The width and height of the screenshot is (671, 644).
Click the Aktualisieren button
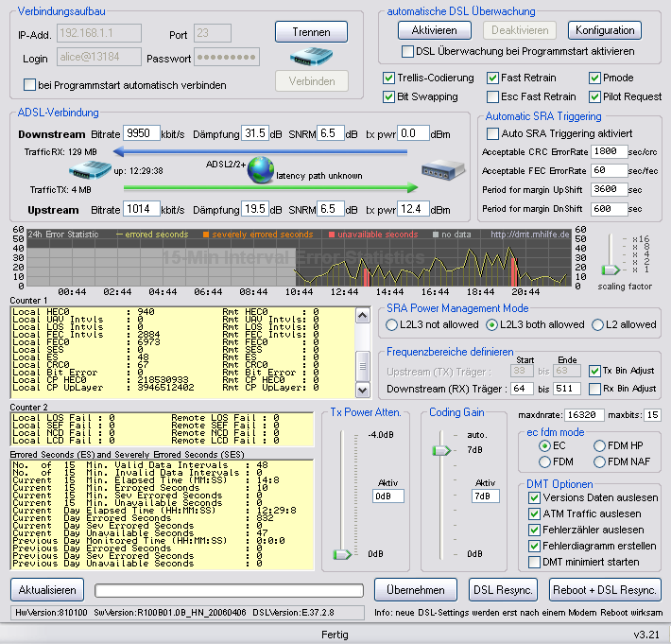click(46, 589)
